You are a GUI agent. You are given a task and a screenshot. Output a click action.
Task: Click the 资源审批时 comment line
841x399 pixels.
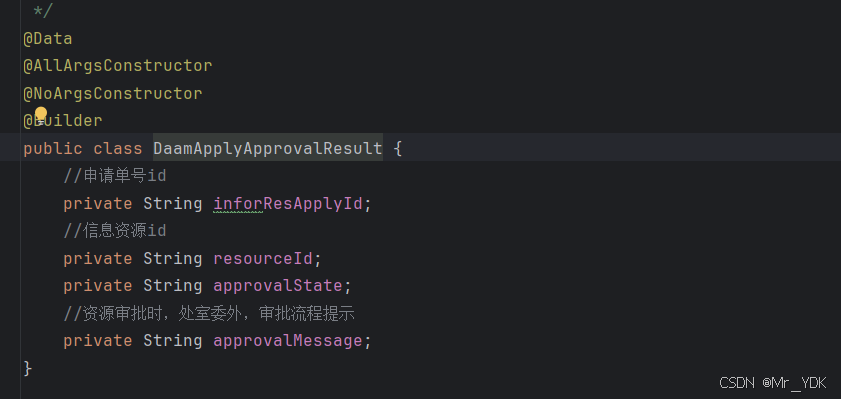(x=209, y=313)
